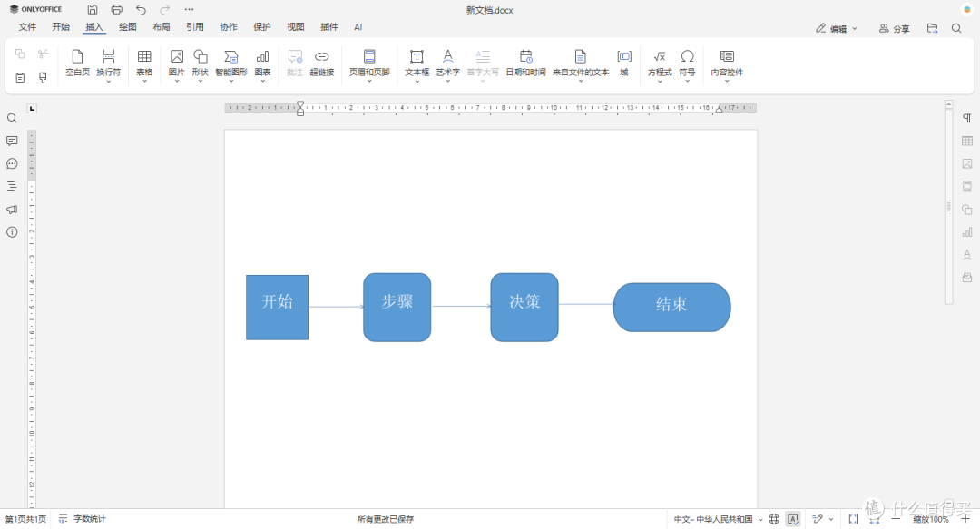The height and width of the screenshot is (529, 980).
Task: Click the tab stop type selector by ruler
Action: (32, 108)
